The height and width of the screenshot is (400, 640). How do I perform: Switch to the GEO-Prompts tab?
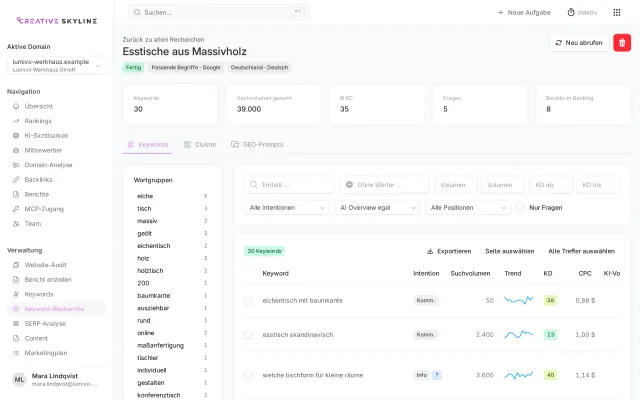(x=257, y=144)
